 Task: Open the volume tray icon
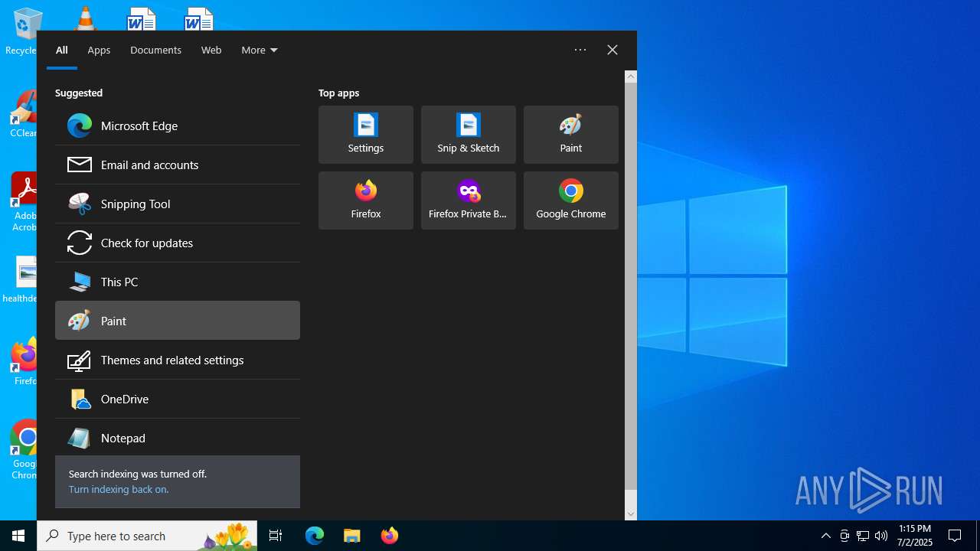click(x=881, y=536)
